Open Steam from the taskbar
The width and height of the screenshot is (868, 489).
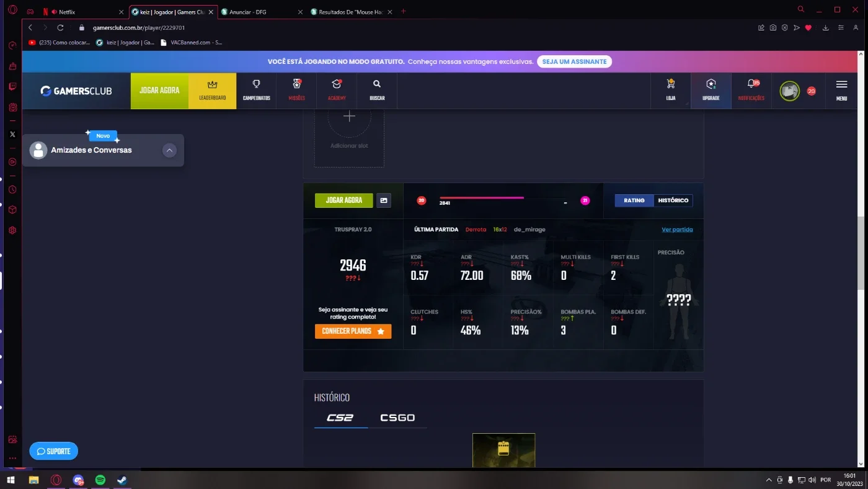[122, 480]
